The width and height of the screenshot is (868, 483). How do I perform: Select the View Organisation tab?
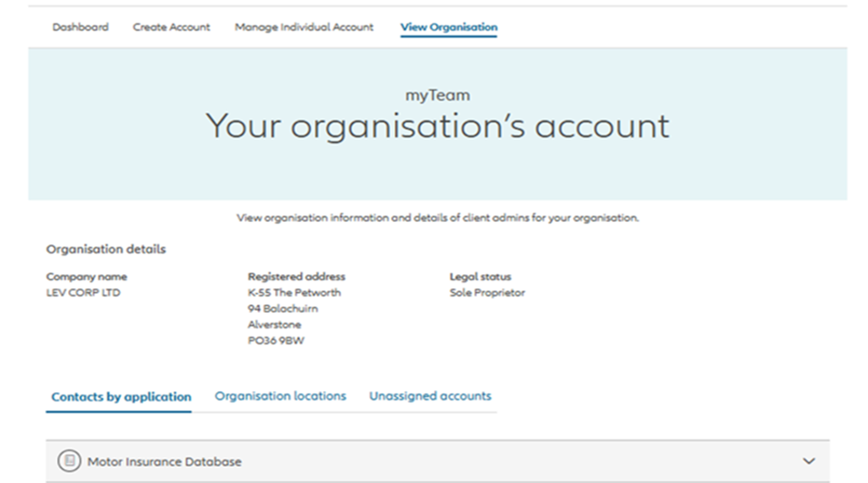point(449,27)
